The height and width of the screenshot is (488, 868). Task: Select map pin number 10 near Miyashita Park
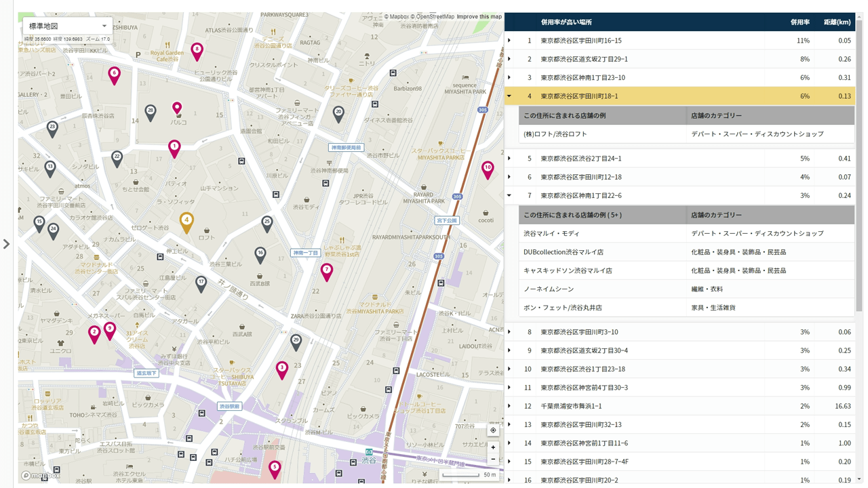tap(488, 168)
